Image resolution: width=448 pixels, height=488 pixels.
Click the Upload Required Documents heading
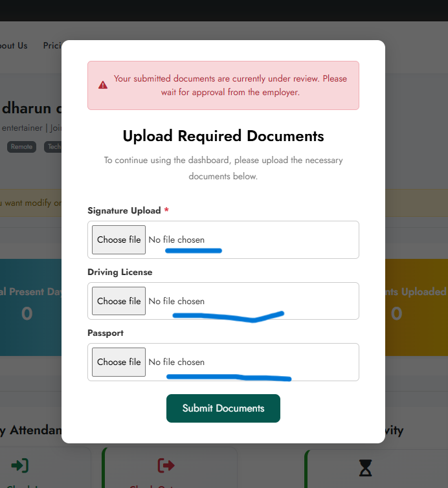coord(223,136)
